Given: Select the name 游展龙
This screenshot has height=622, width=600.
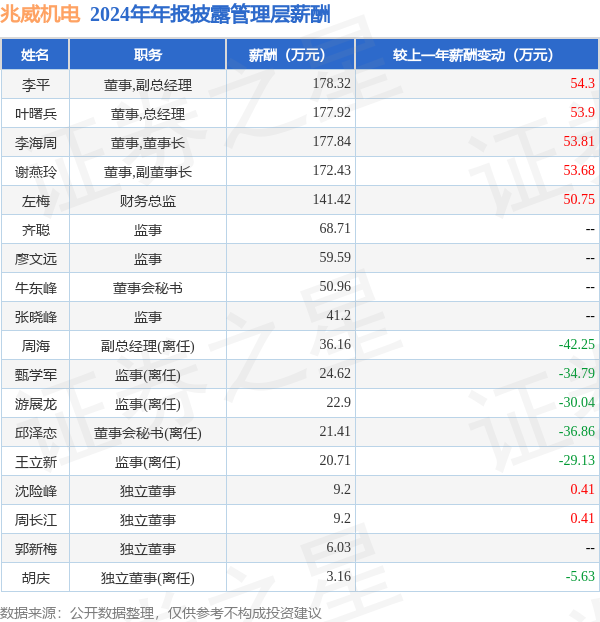Looking at the screenshot, I should (35, 404).
